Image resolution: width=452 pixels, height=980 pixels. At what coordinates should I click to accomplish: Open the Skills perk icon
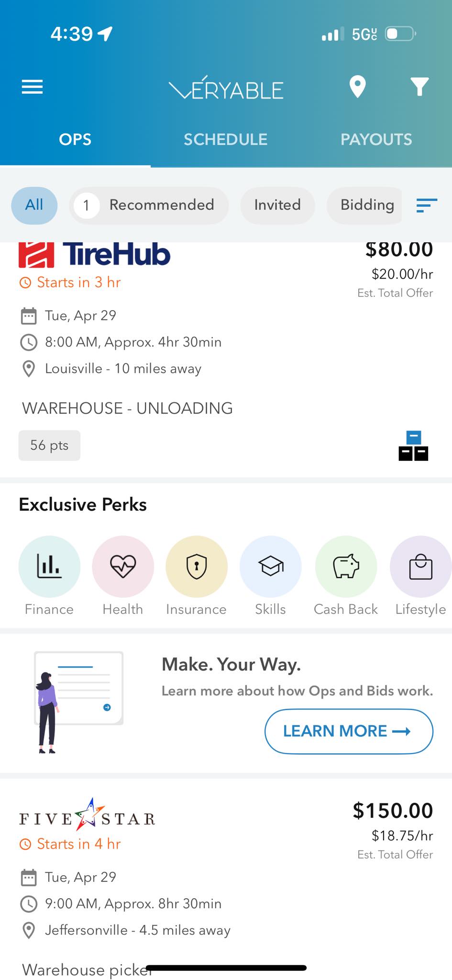[271, 567]
